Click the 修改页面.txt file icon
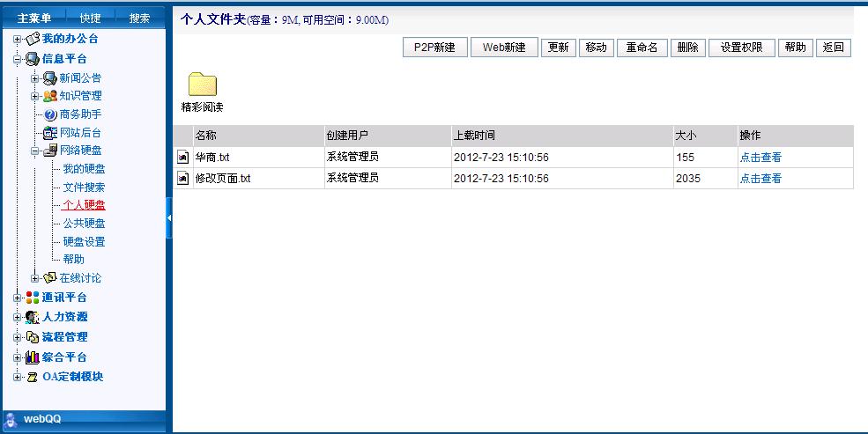This screenshot has width=868, height=434. 183,179
